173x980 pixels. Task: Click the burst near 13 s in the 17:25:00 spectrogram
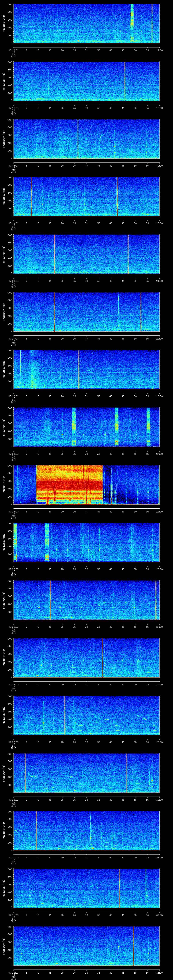(47, 542)
